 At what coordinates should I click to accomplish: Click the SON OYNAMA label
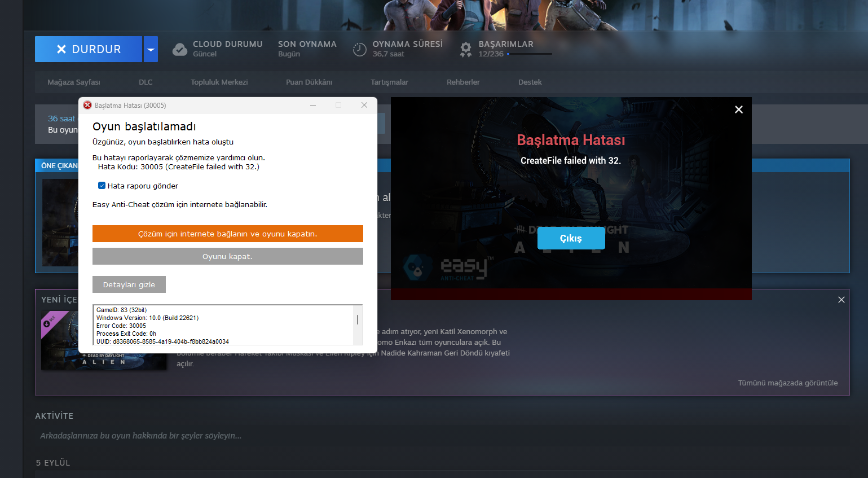(307, 44)
